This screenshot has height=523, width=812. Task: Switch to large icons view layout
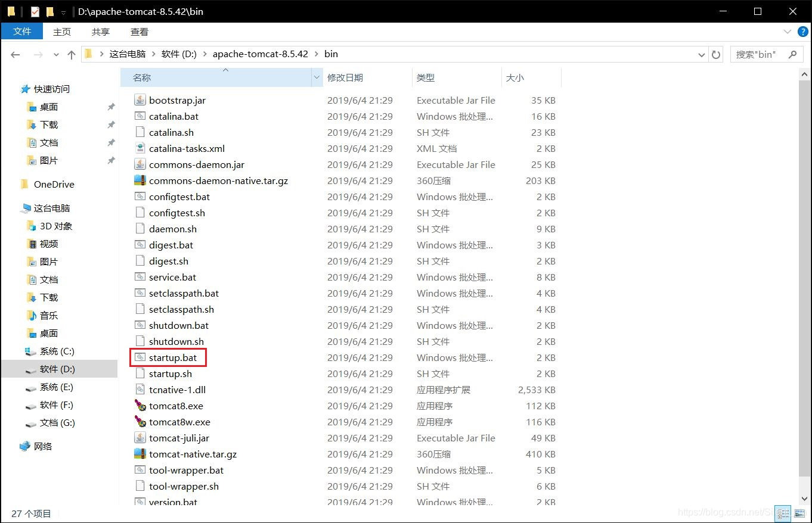tap(799, 513)
